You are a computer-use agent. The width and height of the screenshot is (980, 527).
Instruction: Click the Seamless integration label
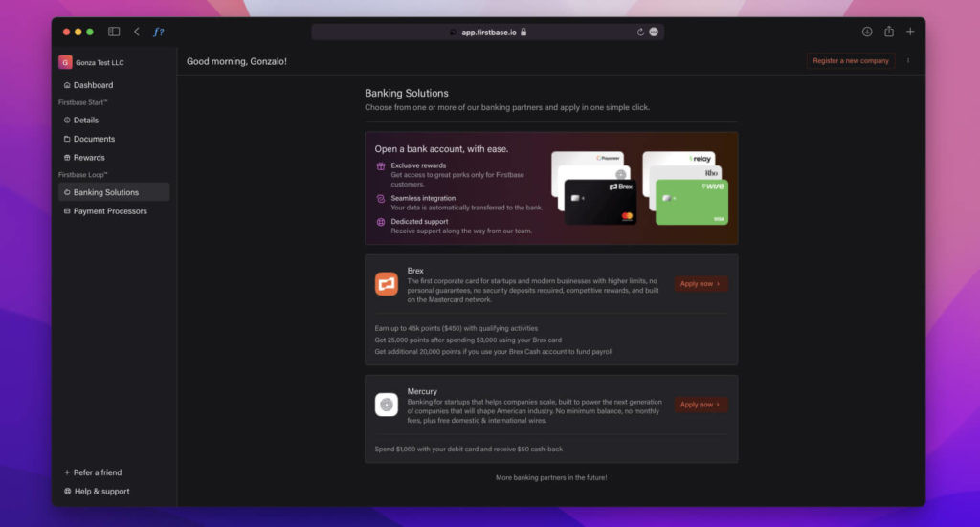pos(423,198)
